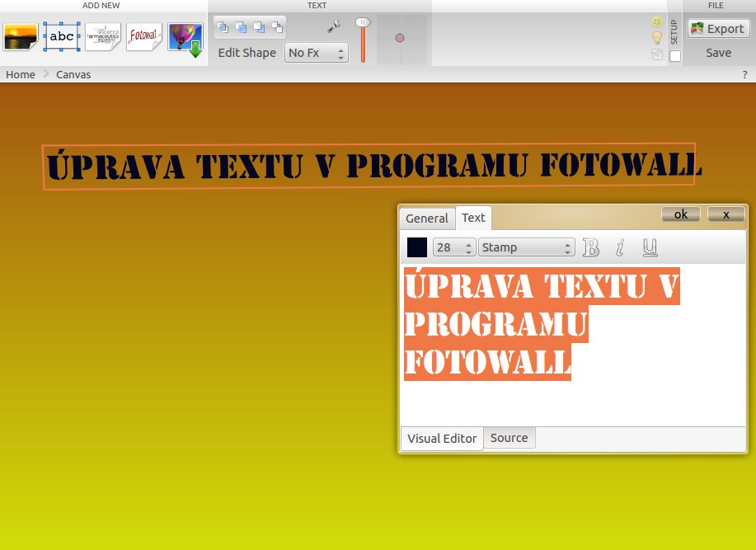Click the Edit Shape button
Viewport: 756px width, 550px height.
[x=247, y=53]
